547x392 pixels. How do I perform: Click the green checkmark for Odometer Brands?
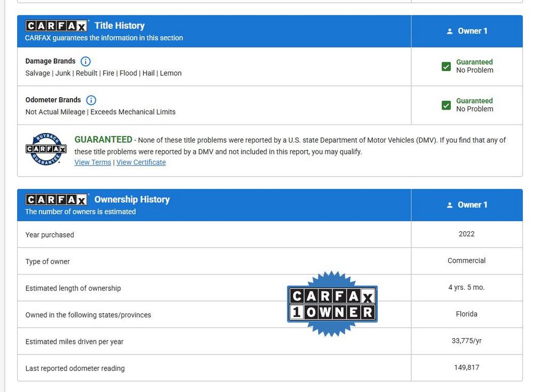[x=446, y=105]
